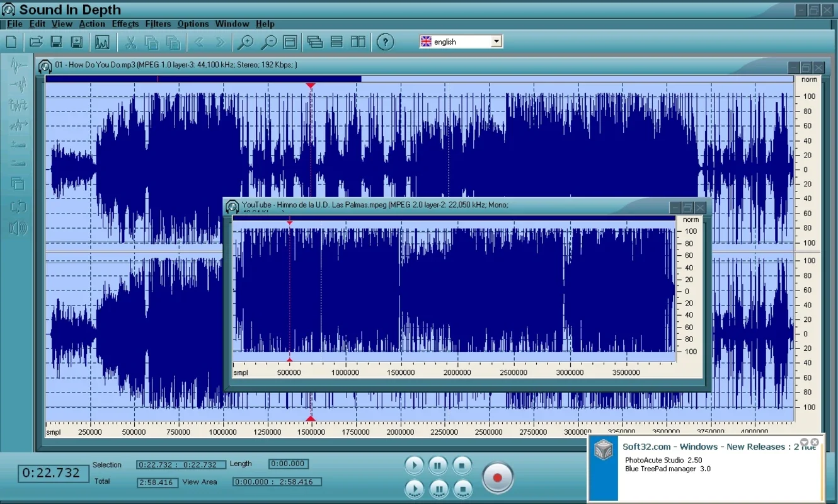Open the english language dropdown
This screenshot has height=504, width=838.
point(496,42)
